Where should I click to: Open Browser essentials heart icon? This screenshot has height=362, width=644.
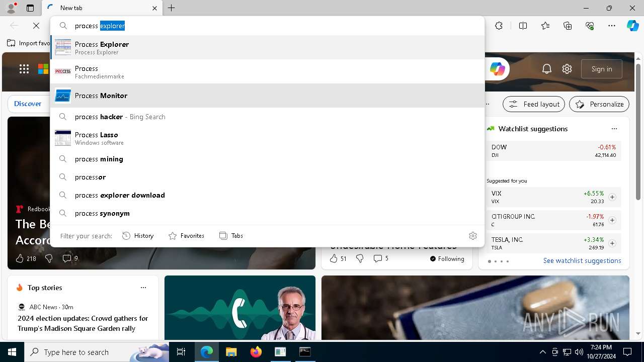pyautogui.click(x=590, y=26)
